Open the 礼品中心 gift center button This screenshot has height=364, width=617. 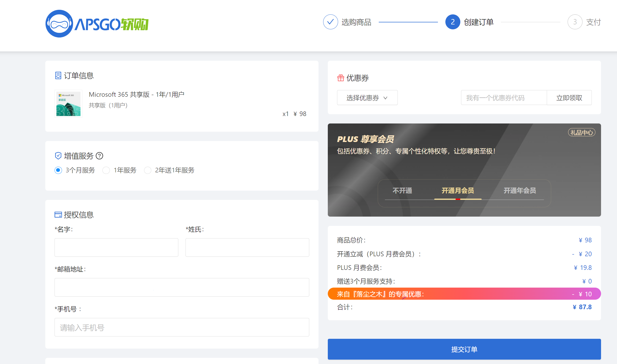click(x=581, y=132)
